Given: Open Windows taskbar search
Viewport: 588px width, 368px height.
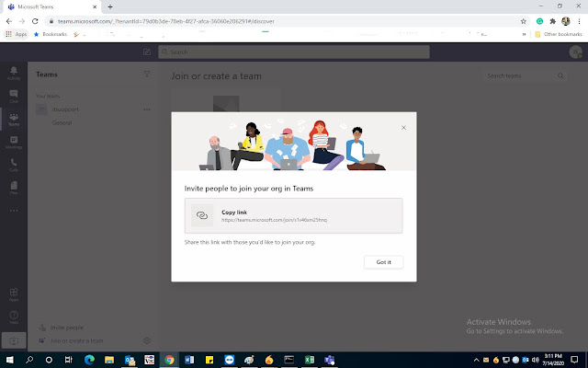Looking at the screenshot, I should click(29, 360).
